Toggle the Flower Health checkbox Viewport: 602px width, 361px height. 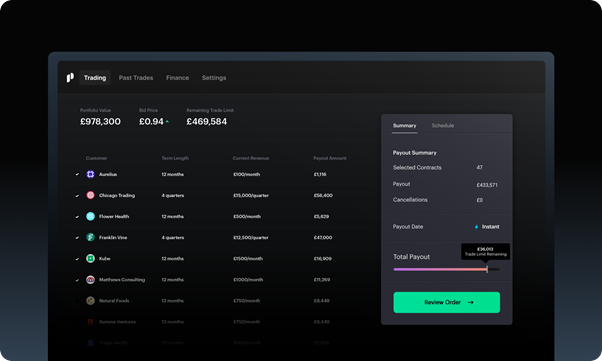pyautogui.click(x=77, y=217)
